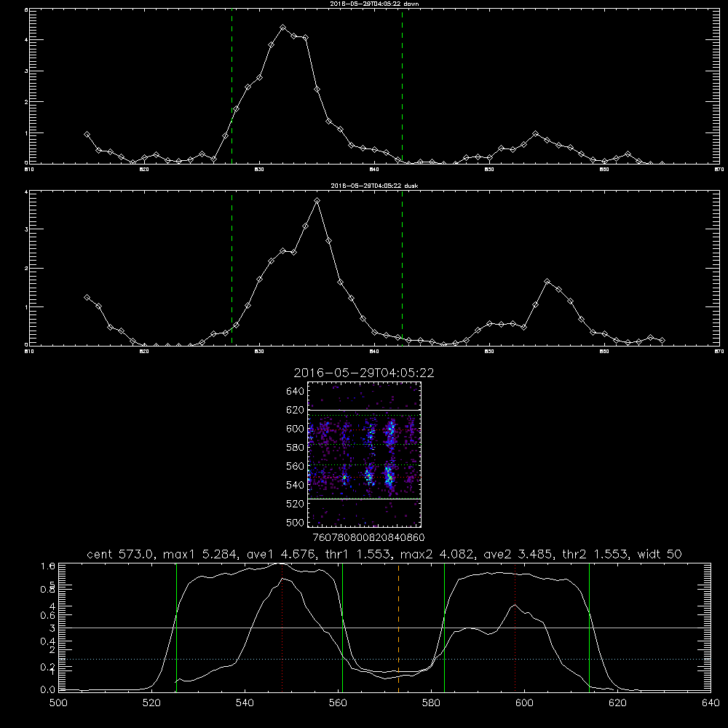Click the timestamp title above the spectral image
This screenshot has height=728, width=728.
point(364,373)
